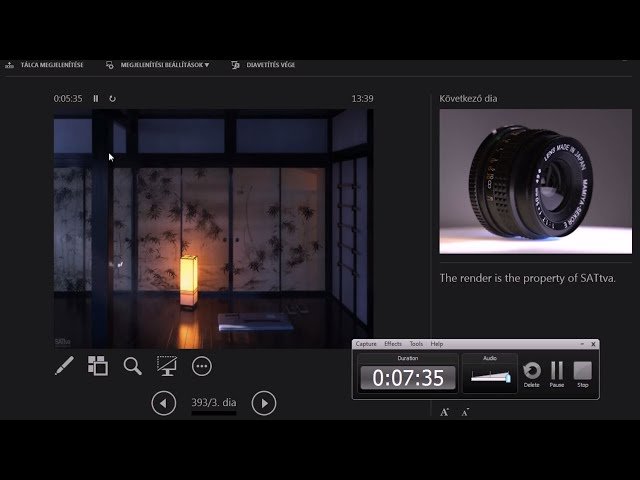
Task: Open the pen and laser pointer tools
Action: pos(64,366)
